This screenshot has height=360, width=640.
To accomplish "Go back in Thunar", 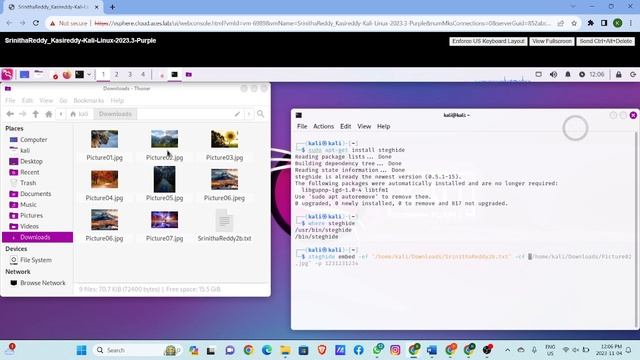I will click(10, 114).
